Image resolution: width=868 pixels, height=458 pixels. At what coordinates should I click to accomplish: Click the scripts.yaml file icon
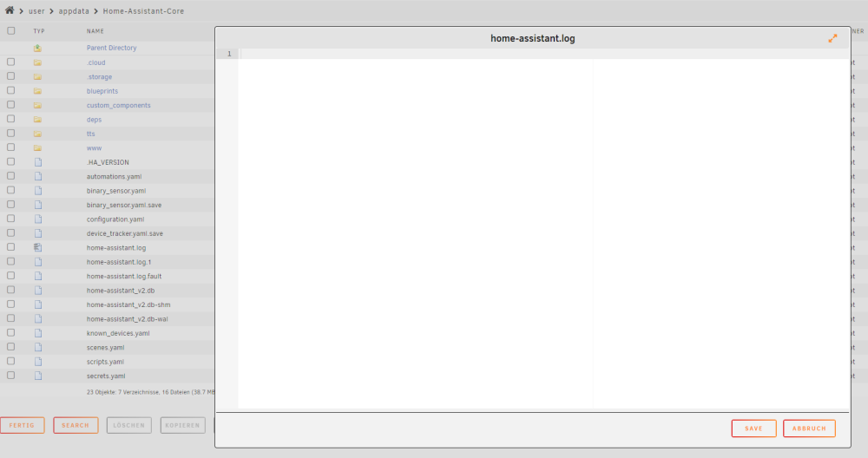point(38,362)
